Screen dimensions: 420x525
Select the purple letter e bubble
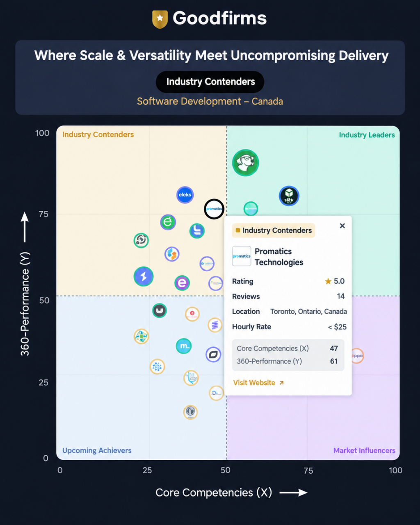click(x=182, y=283)
